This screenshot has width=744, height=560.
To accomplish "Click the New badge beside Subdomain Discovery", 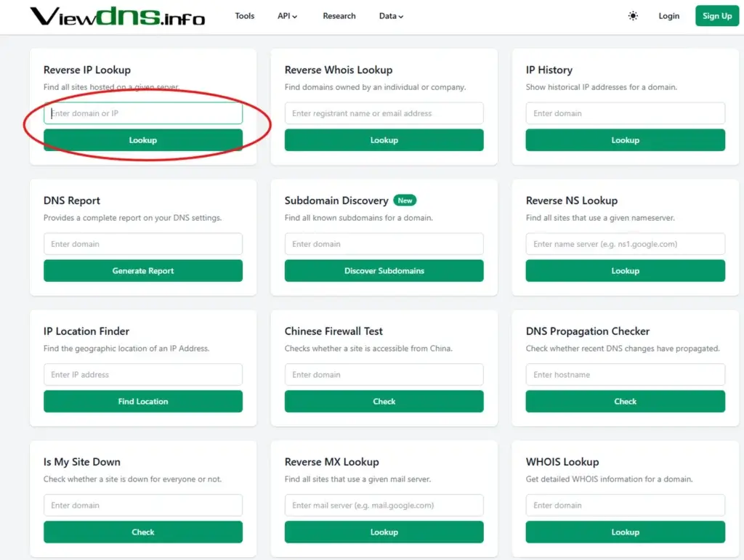I will [x=405, y=200].
